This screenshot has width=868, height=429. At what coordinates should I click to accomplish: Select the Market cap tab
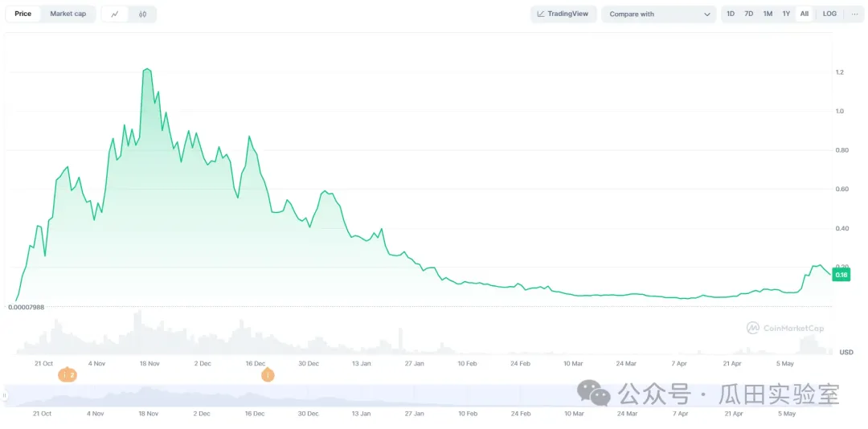(68, 14)
